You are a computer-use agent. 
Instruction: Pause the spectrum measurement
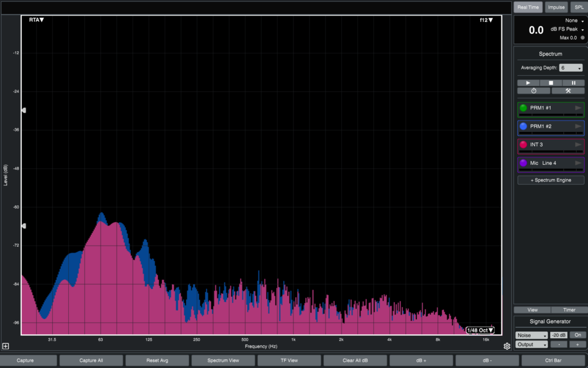tap(574, 83)
